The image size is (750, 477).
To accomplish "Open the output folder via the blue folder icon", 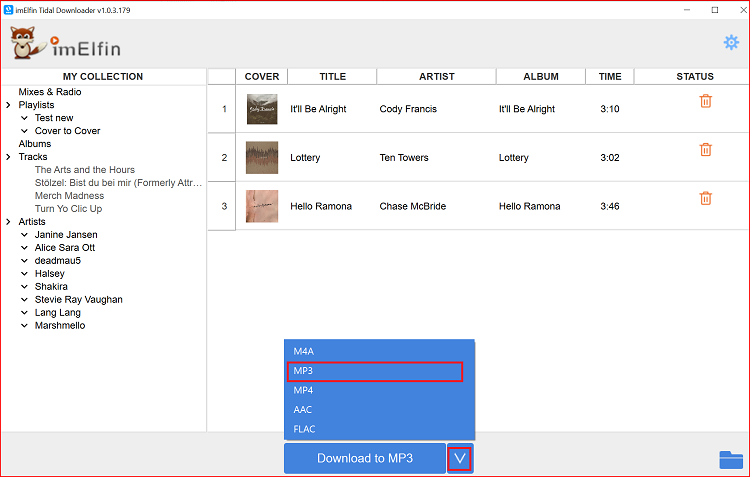I will (x=731, y=460).
